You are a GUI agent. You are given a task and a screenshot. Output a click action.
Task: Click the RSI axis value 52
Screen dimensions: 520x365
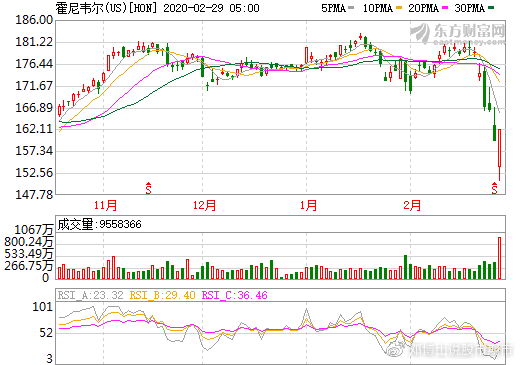pos(46,333)
